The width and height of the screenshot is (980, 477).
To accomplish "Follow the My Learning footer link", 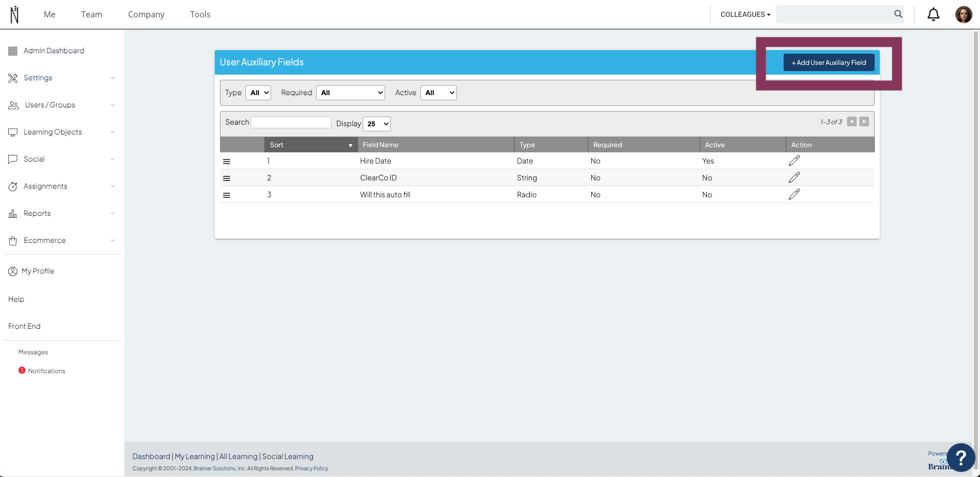I will 195,457.
